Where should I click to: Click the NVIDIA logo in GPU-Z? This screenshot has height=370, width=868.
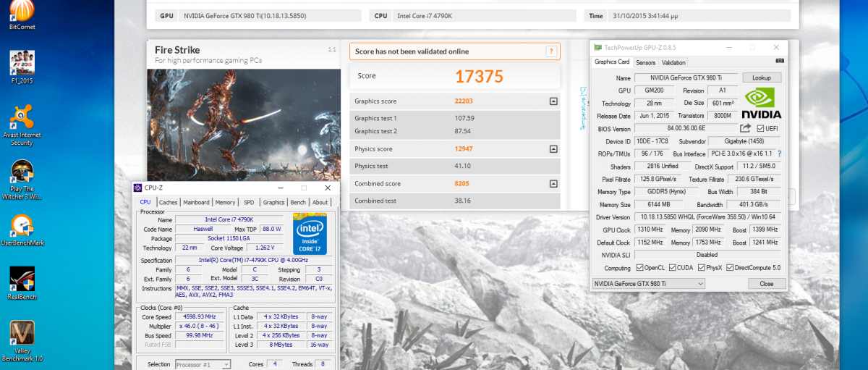761,103
